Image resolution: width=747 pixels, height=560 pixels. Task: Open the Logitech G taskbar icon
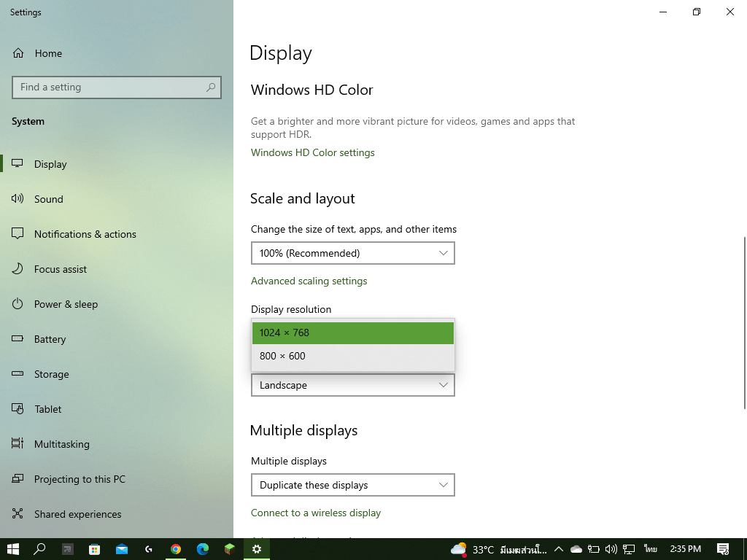pyautogui.click(x=149, y=549)
